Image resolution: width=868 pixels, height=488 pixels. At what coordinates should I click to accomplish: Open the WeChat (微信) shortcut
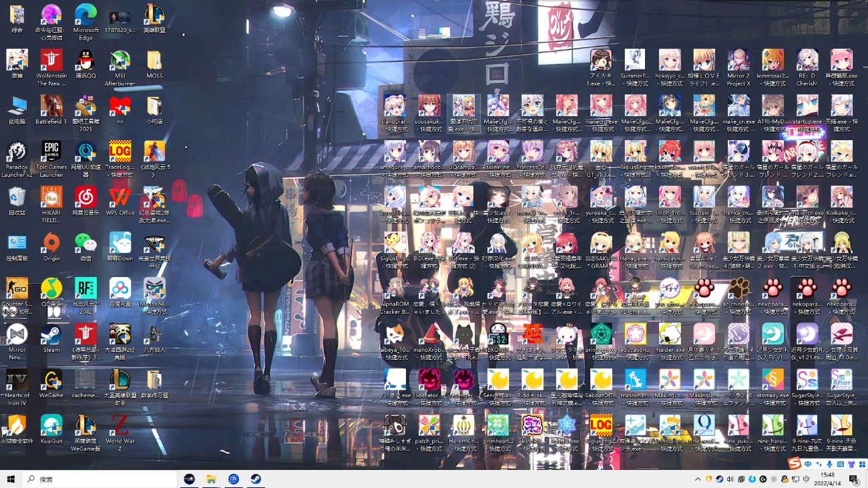pyautogui.click(x=85, y=246)
